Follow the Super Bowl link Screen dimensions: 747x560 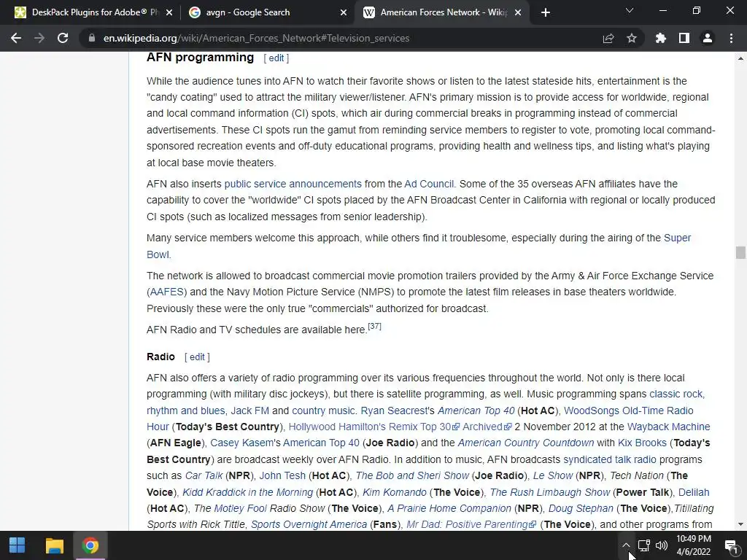[x=677, y=238]
